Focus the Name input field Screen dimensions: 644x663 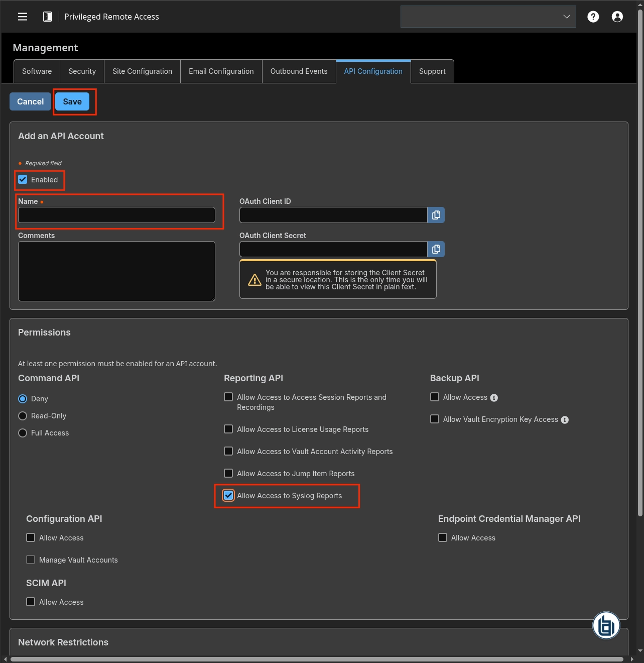coord(116,215)
